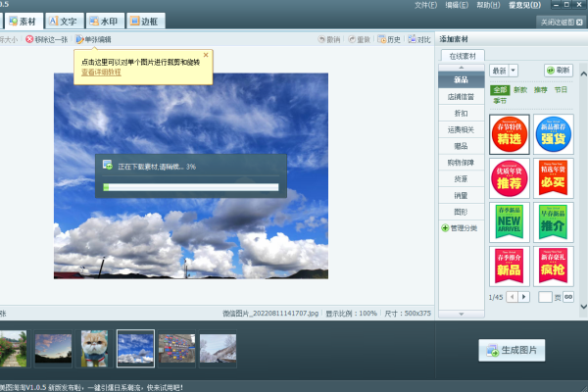The image size is (588, 392).
Task: Select the flower path thumbnail
Action: point(13,349)
